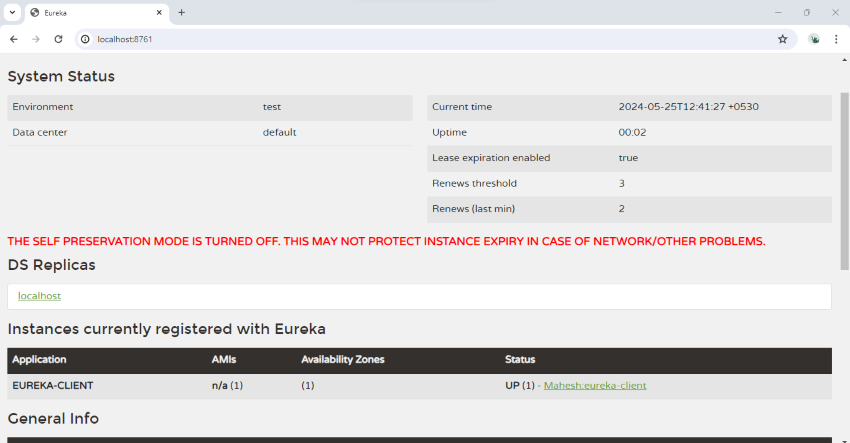The height and width of the screenshot is (443, 850).
Task: Open the Mahesh:eureka-client instance link
Action: click(595, 386)
